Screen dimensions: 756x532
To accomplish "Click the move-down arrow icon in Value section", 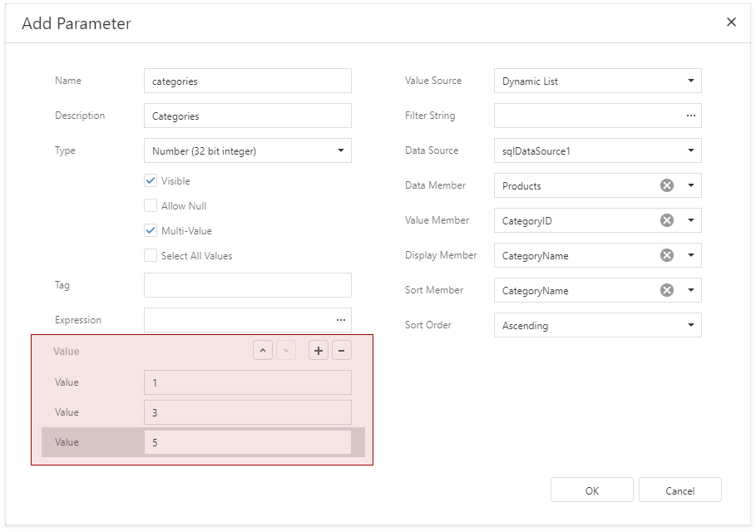I will coord(286,350).
